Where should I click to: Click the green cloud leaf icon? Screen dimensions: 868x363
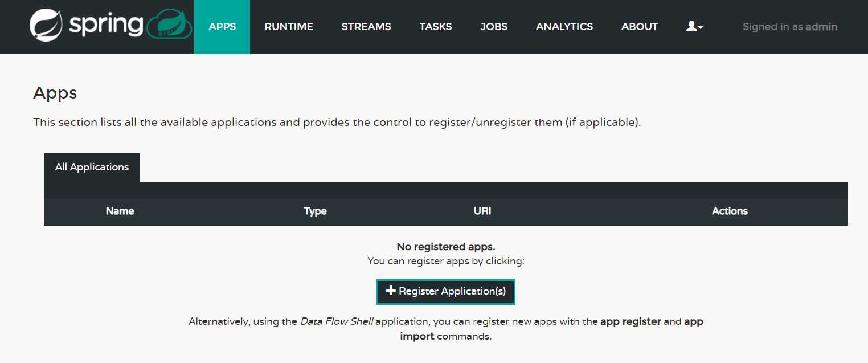169,26
